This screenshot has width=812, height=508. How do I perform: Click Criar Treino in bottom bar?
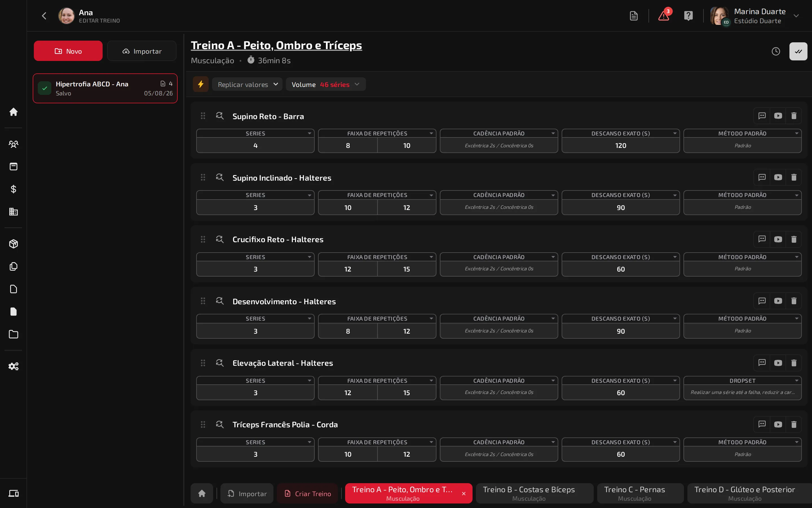click(307, 494)
